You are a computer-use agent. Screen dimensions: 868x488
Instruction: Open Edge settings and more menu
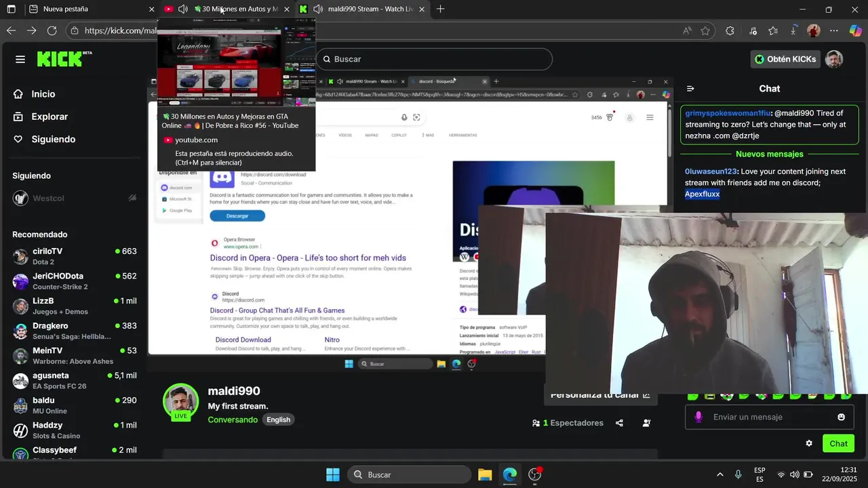point(834,30)
